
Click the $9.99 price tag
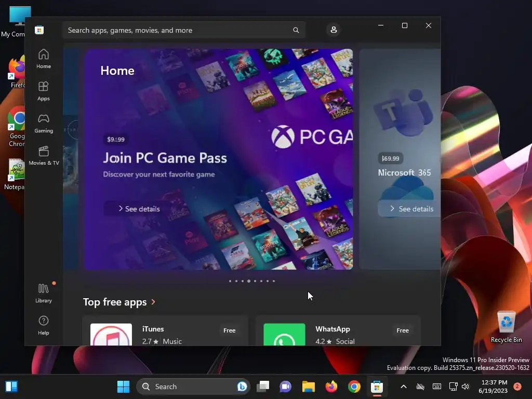pyautogui.click(x=116, y=139)
